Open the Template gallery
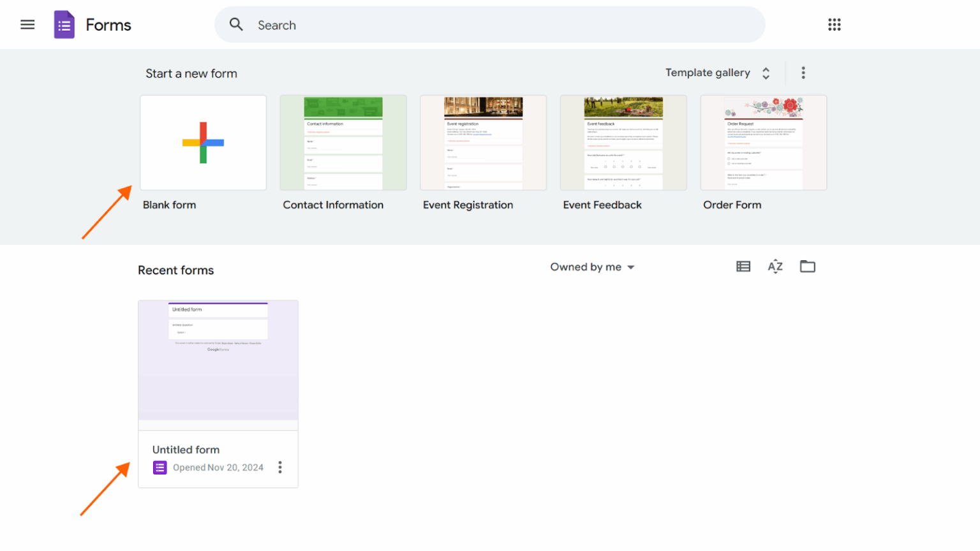This screenshot has height=551, width=980. pos(708,73)
